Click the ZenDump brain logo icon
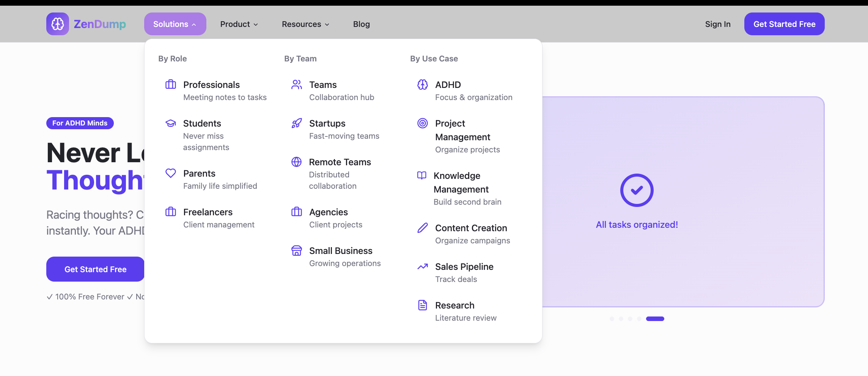The width and height of the screenshot is (868, 376). [x=58, y=23]
